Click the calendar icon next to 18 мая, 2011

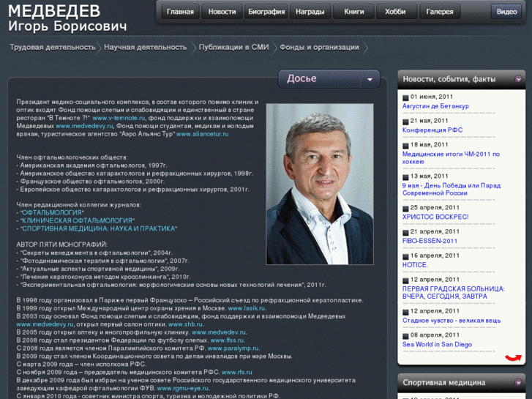click(405, 146)
